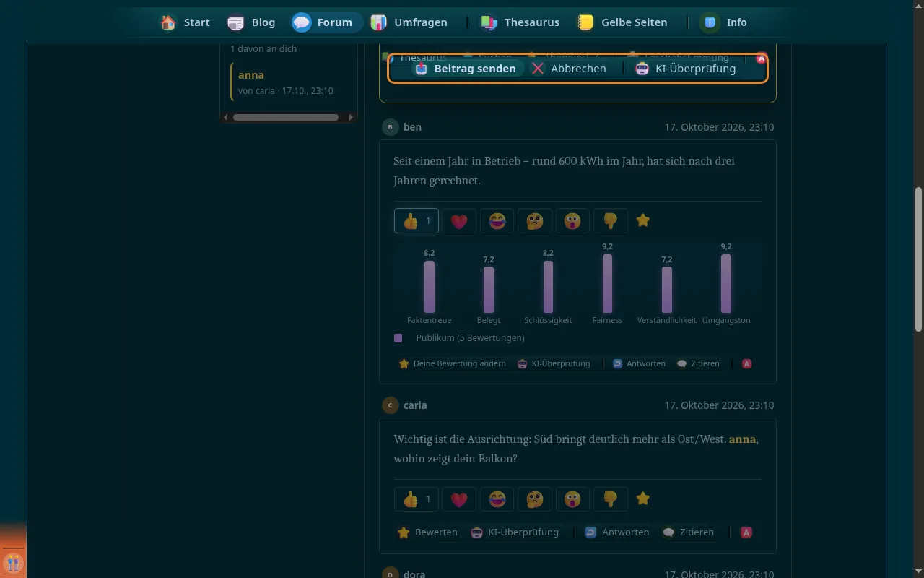Toggle thumbs-up reaction on ben's post
The width and height of the screenshot is (924, 578).
(x=417, y=221)
